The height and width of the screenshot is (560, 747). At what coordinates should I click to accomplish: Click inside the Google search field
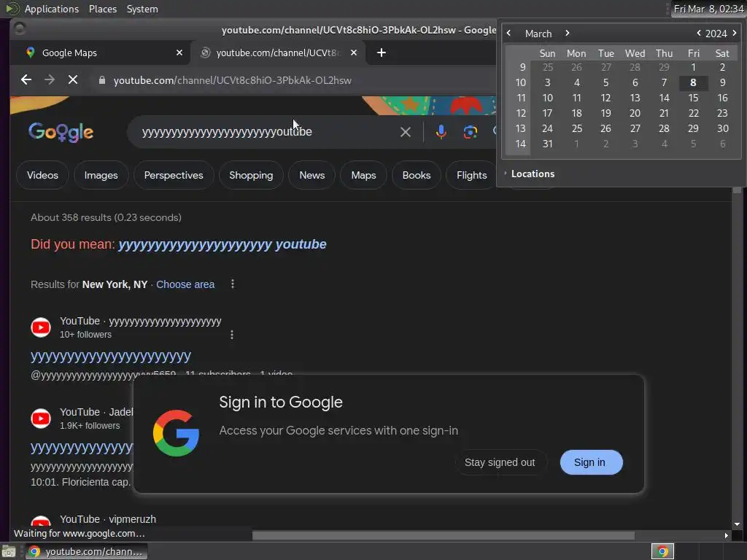[267, 132]
